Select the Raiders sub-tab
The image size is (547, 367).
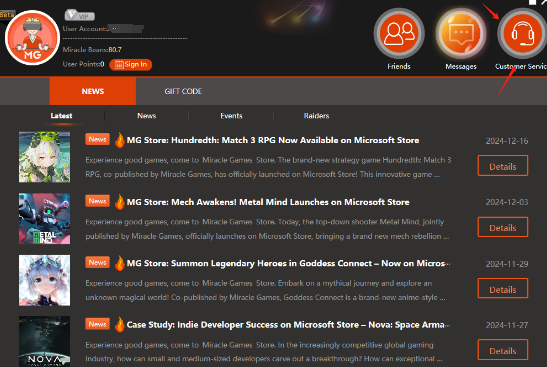[316, 116]
